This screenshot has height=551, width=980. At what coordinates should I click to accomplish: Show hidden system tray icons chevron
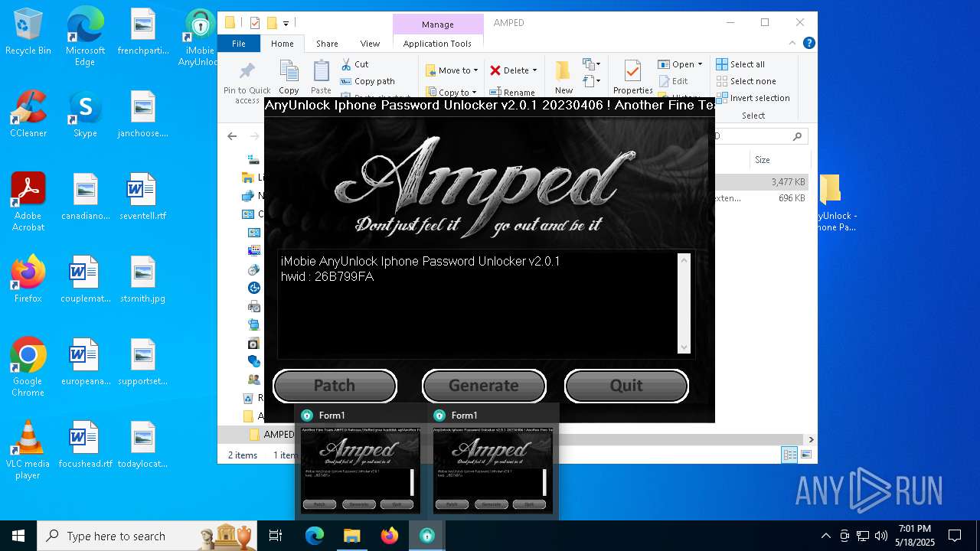(825, 536)
